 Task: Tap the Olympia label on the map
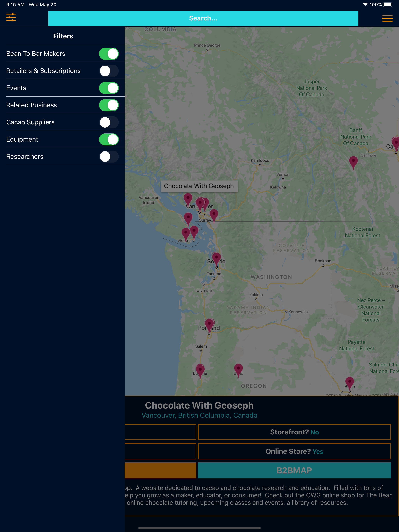tap(204, 290)
